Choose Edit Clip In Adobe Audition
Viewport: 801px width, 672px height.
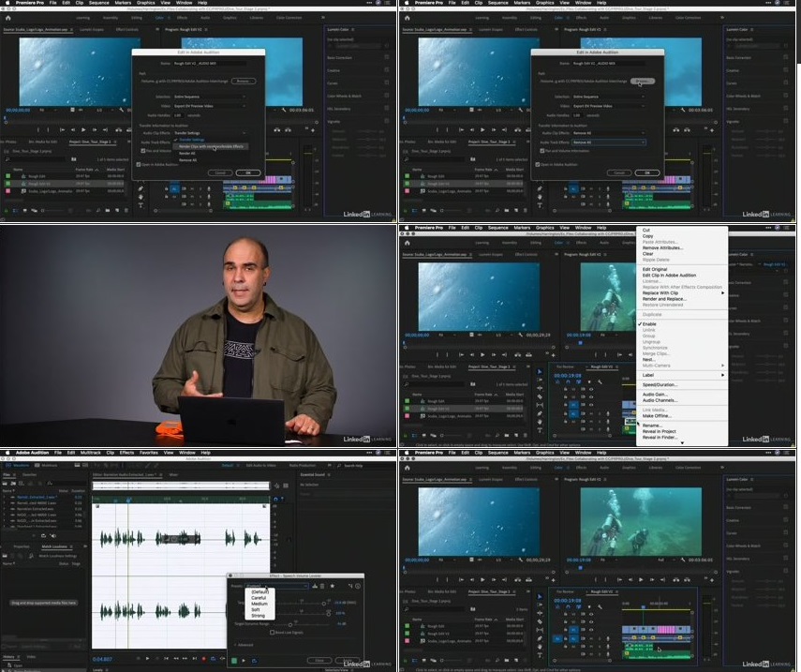tap(669, 275)
